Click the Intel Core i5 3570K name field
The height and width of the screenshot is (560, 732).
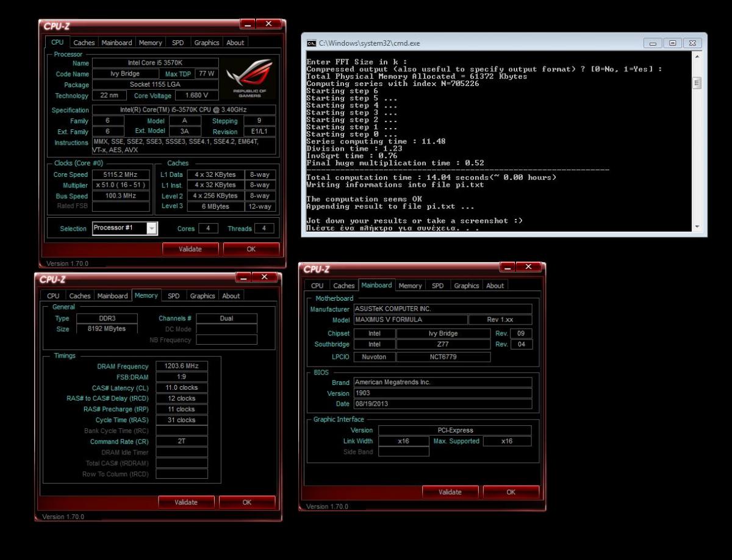(156, 63)
